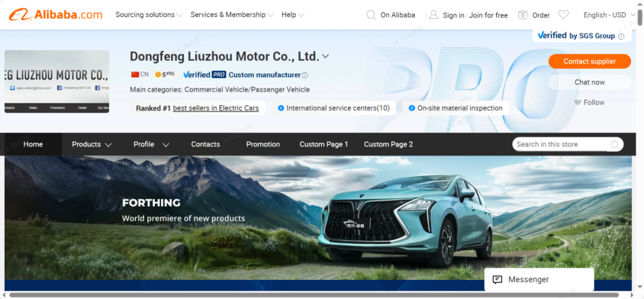The image size is (644, 299).
Task: Click the blue check icon beside International service centers
Action: 281,108
